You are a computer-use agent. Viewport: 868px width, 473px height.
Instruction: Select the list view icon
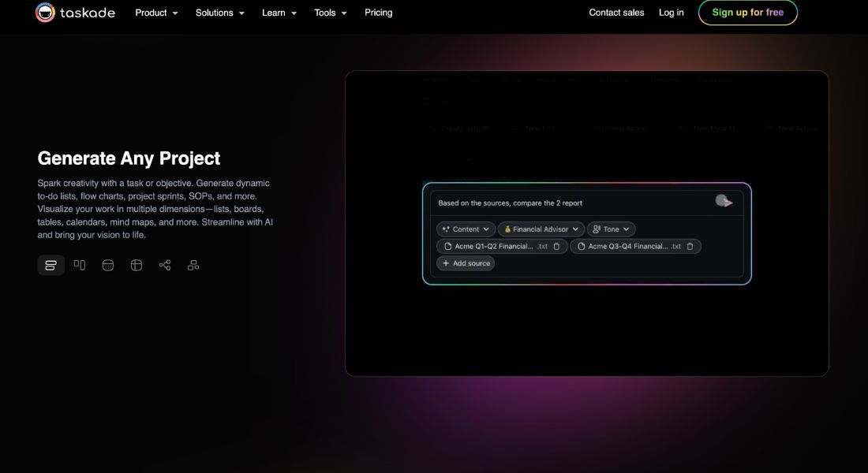[x=51, y=266]
